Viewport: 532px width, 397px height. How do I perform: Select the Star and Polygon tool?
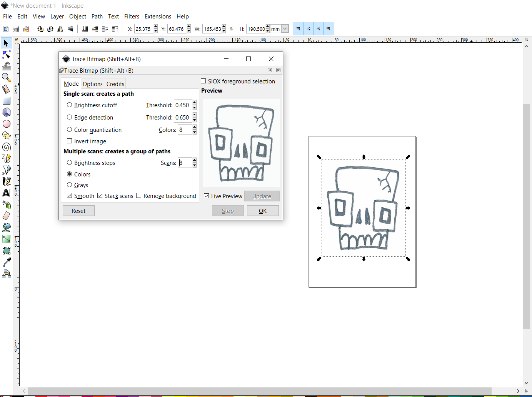(x=6, y=135)
